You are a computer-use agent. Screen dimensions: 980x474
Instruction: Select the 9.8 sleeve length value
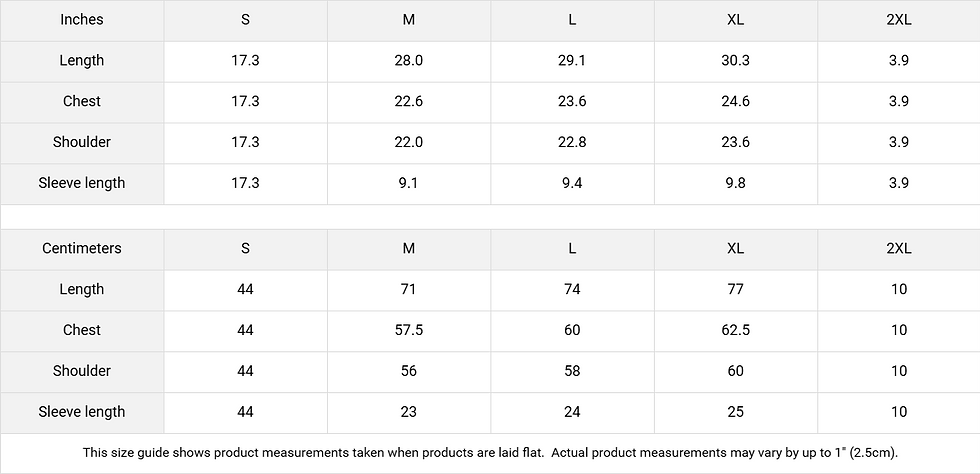735,183
